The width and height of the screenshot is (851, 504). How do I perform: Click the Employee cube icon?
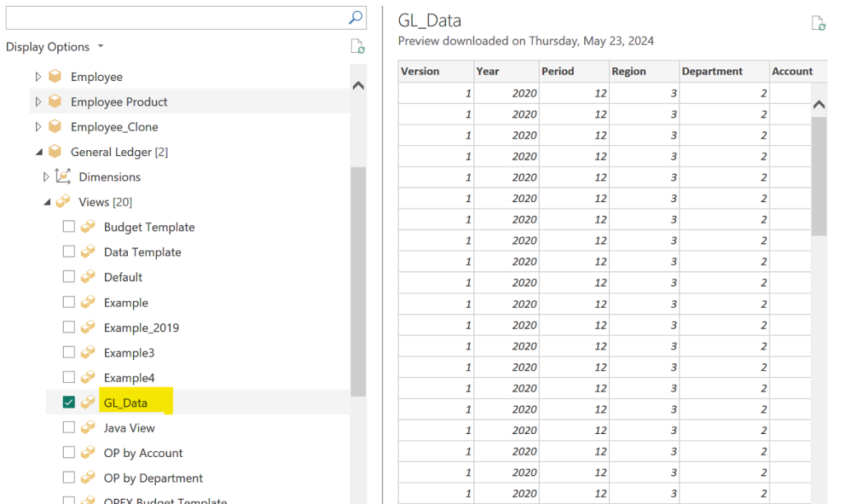[x=55, y=77]
